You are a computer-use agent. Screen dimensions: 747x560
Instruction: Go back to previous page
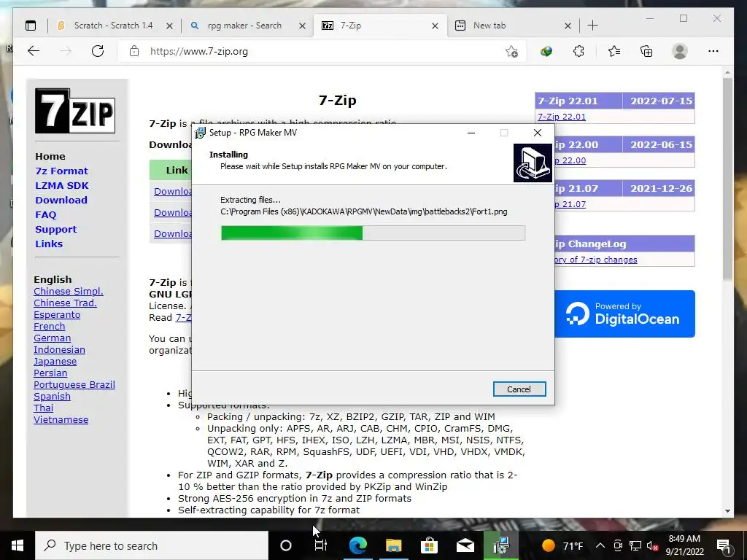tap(34, 51)
